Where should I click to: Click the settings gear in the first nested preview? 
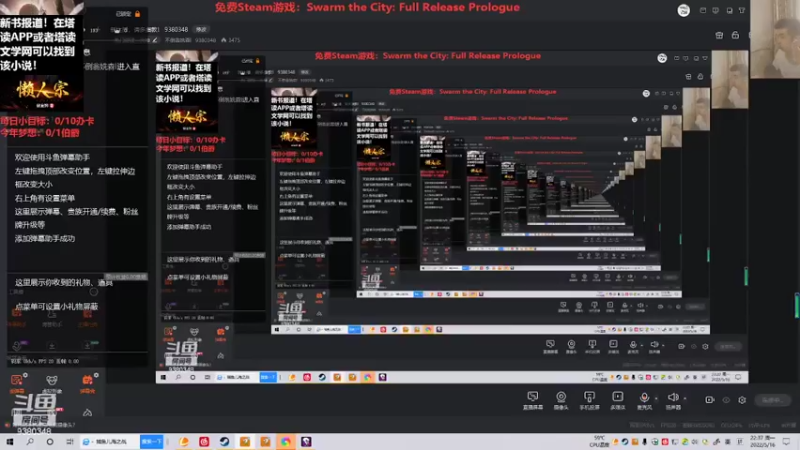point(705,346)
